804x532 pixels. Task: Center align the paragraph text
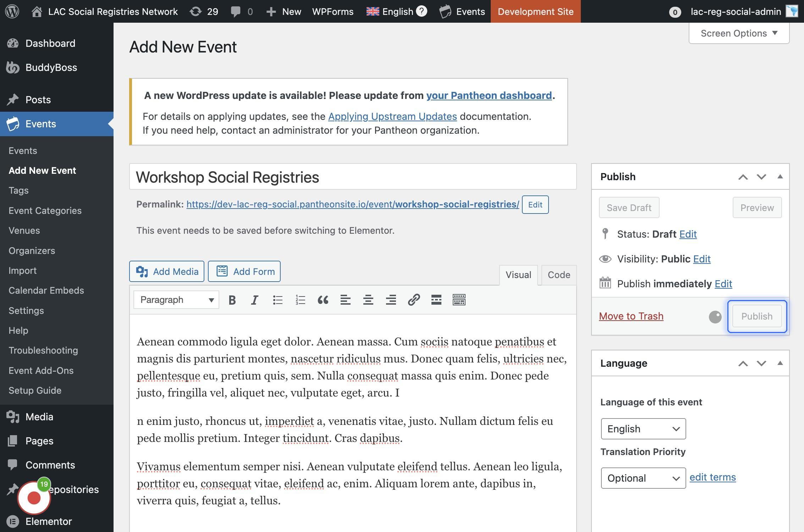(x=368, y=300)
